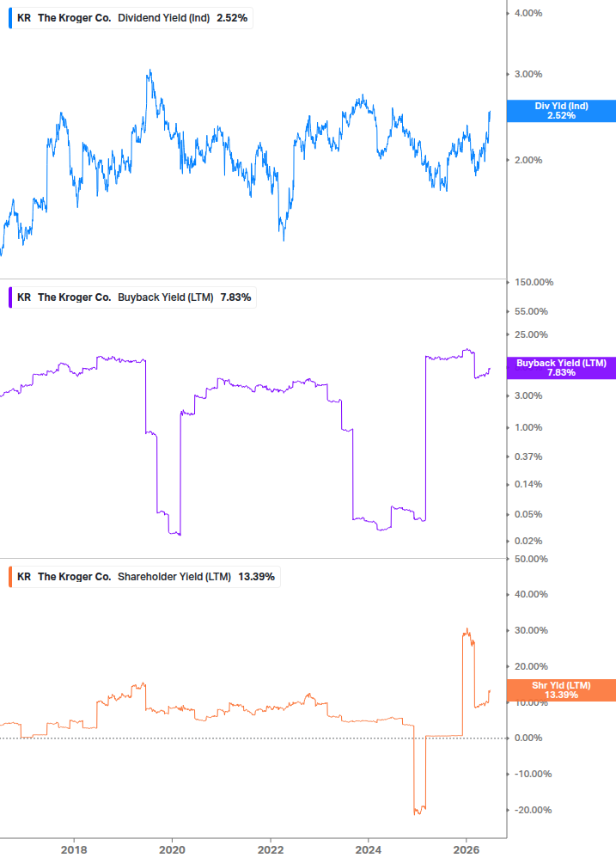Click the 0.02% tick on buyback axis
Image resolution: width=616 pixels, height=864 pixels.
[x=528, y=541]
